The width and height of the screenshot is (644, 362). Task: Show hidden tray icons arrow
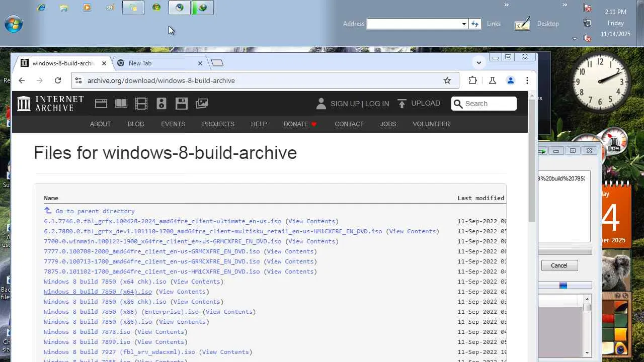(575, 38)
